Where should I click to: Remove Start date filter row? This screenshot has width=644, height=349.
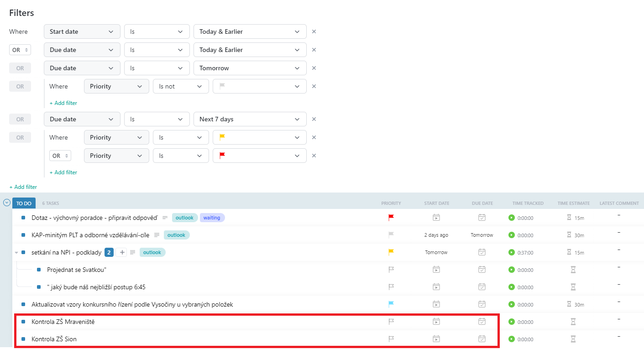click(x=314, y=31)
